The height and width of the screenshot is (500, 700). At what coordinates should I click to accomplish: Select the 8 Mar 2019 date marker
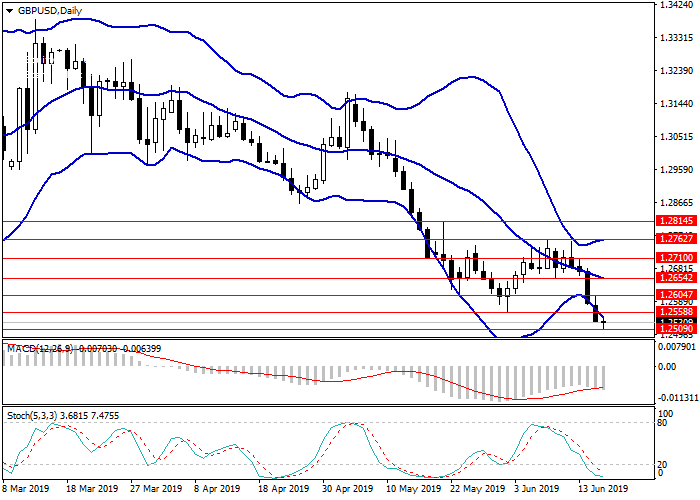coord(26,489)
